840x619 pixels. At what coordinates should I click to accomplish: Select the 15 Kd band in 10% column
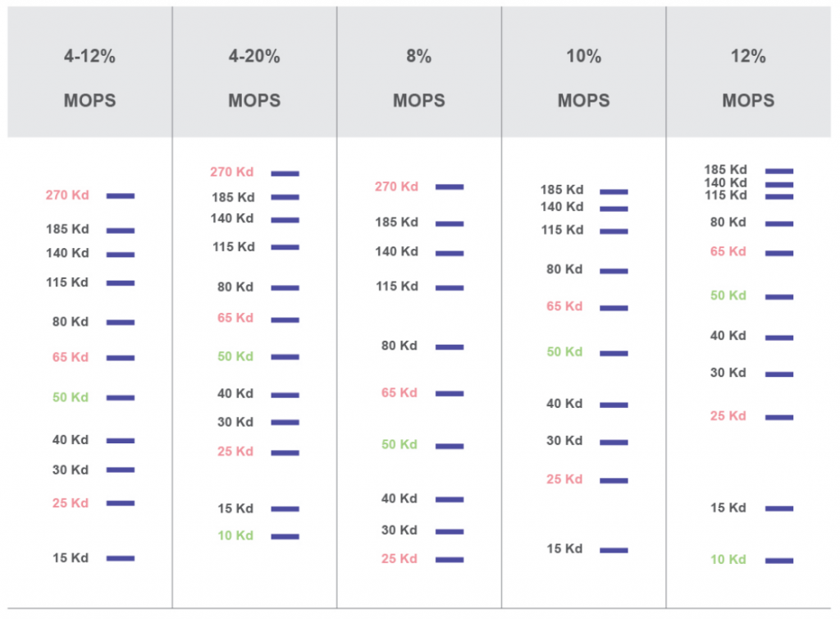(x=614, y=550)
